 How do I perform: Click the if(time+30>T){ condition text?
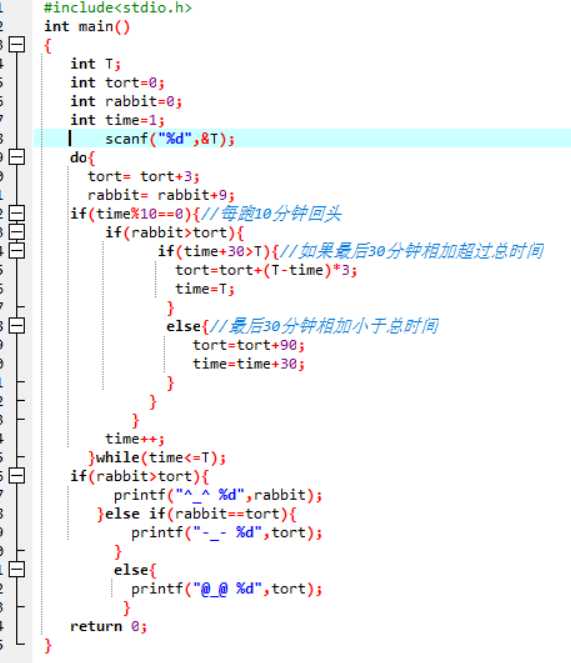[218, 251]
